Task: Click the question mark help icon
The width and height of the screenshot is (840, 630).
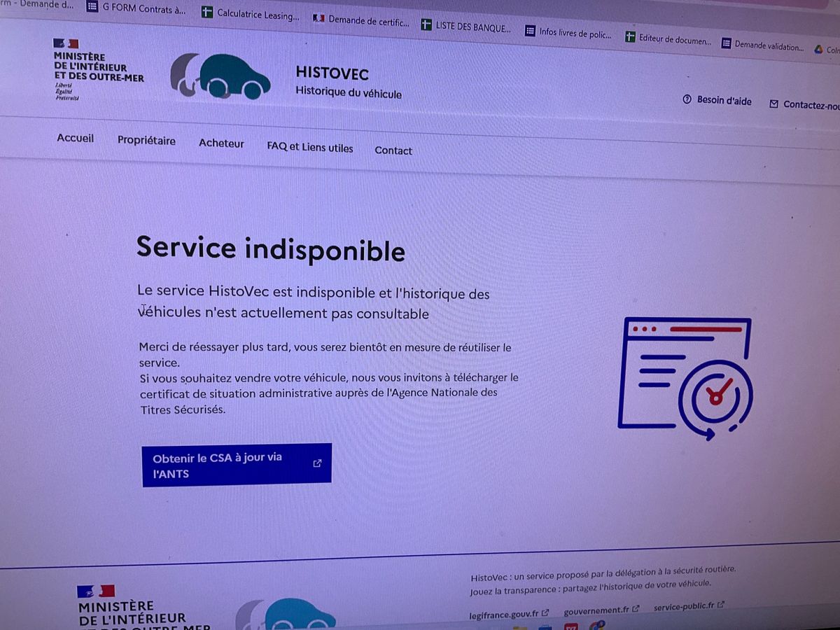Action: pyautogui.click(x=687, y=99)
